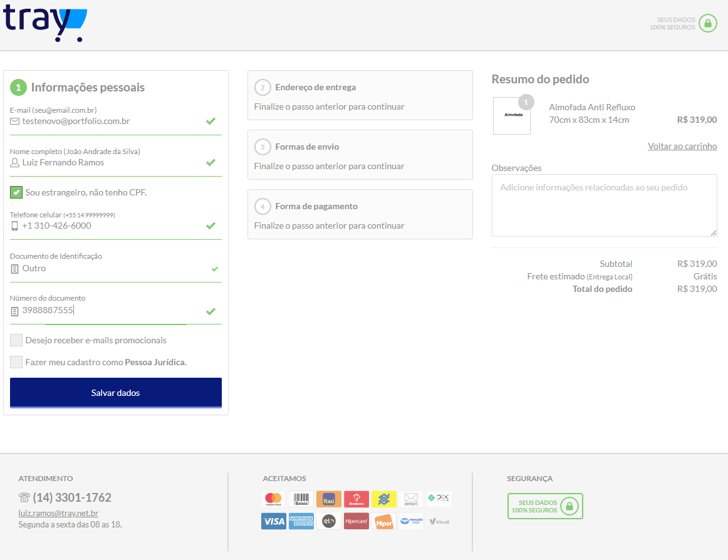Click the telephone icon next to the support number
This screenshot has width=728, height=560.
(x=24, y=497)
